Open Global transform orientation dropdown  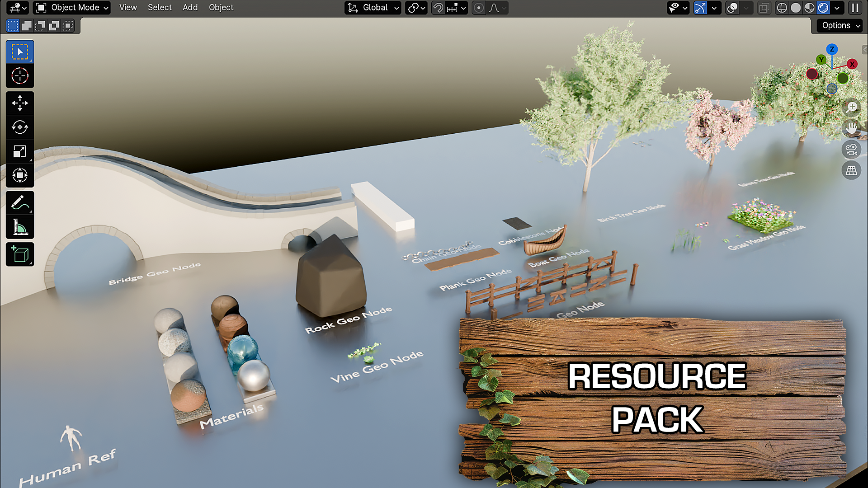[373, 8]
